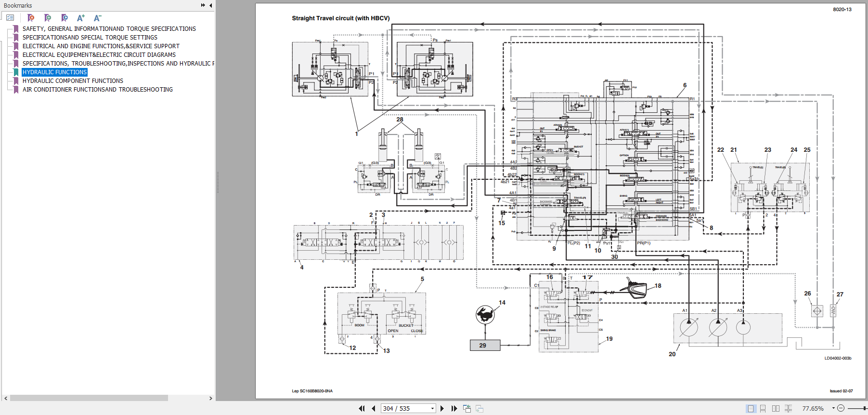Enable two-page facing layout
Screen dimensions: 868x415
point(776,408)
